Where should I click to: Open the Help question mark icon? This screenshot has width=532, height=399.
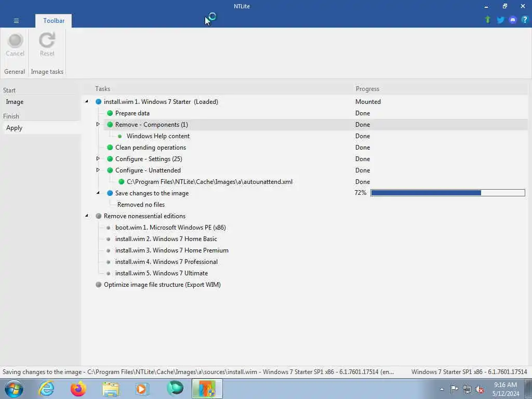click(525, 20)
